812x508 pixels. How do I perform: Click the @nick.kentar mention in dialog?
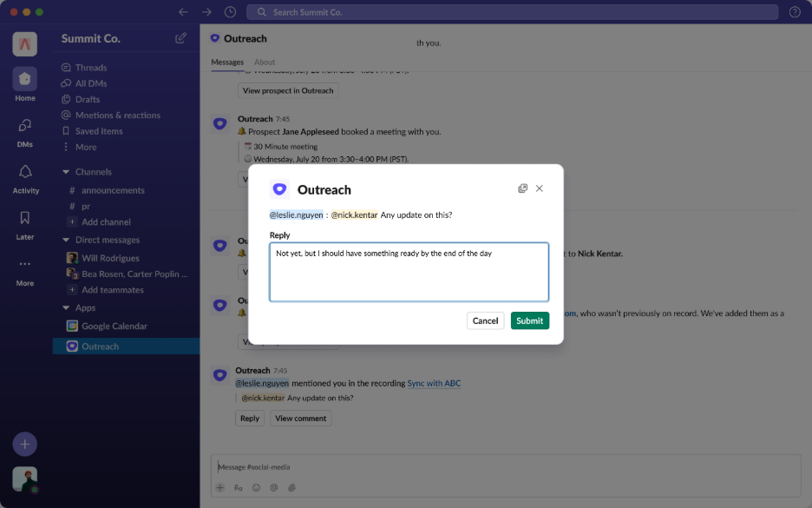tap(354, 215)
